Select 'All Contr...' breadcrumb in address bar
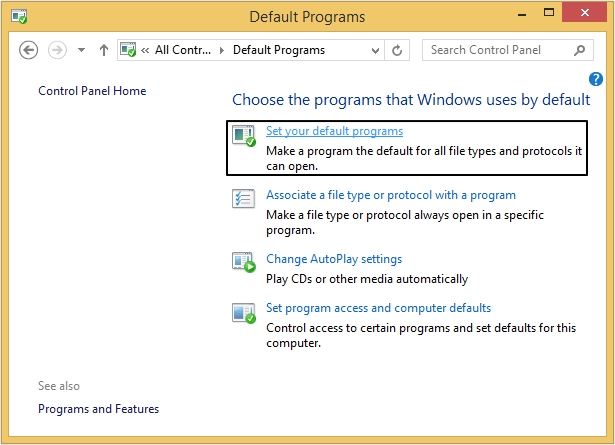The width and height of the screenshot is (615, 445). tap(183, 50)
